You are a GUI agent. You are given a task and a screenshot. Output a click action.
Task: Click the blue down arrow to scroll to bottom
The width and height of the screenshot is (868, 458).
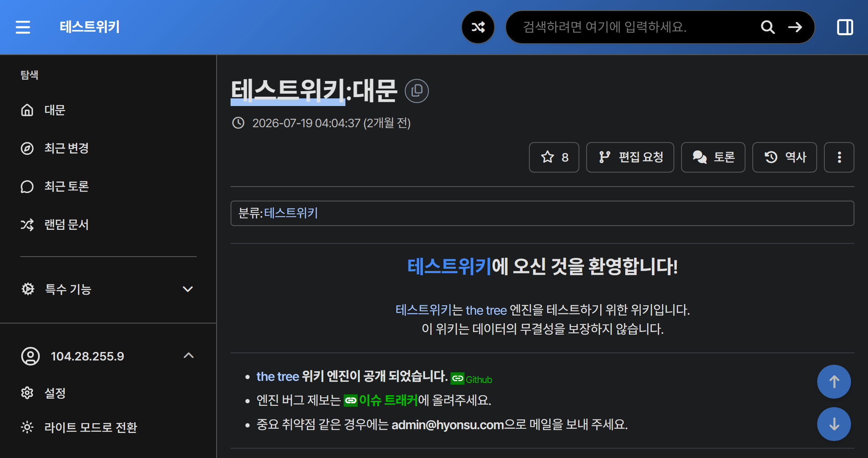834,424
